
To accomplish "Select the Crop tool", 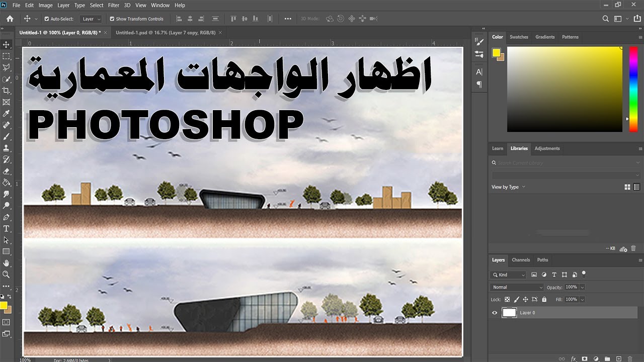I will pyautogui.click(x=7, y=90).
